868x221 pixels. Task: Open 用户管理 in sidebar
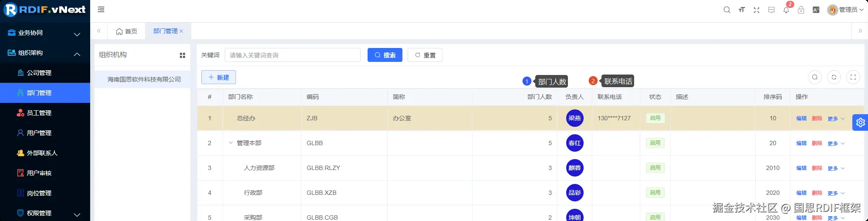click(x=45, y=133)
